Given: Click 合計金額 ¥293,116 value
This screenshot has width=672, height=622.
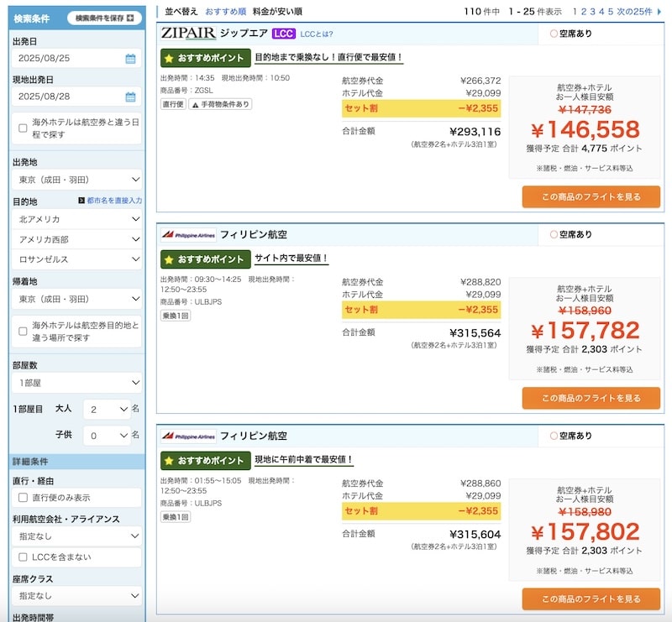Looking at the screenshot, I should pos(475,132).
